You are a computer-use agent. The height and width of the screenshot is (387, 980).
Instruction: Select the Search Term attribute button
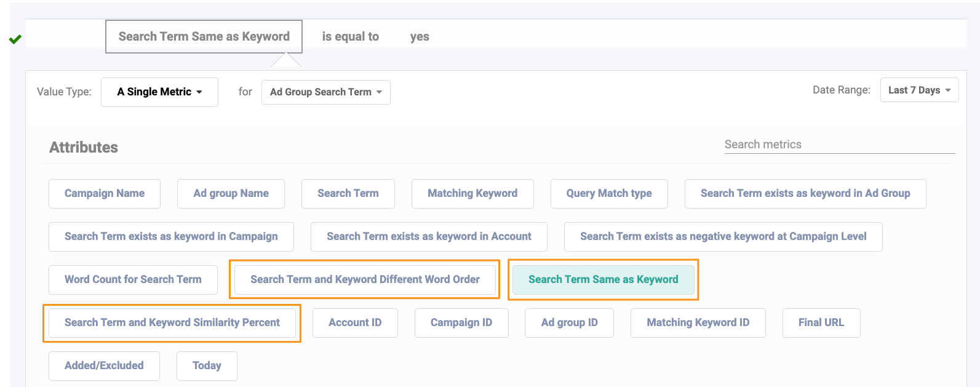[x=348, y=194]
